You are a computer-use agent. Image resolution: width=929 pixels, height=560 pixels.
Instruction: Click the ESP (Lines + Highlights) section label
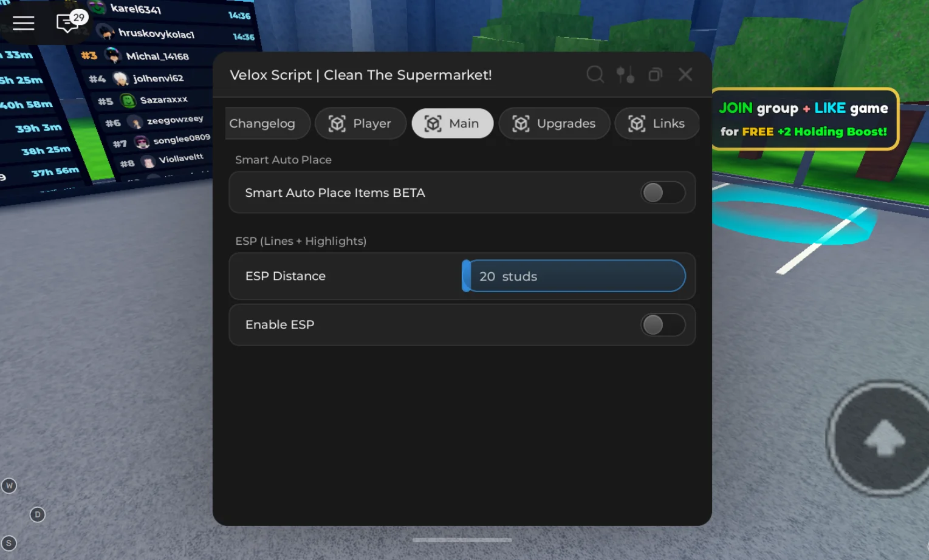tap(301, 241)
